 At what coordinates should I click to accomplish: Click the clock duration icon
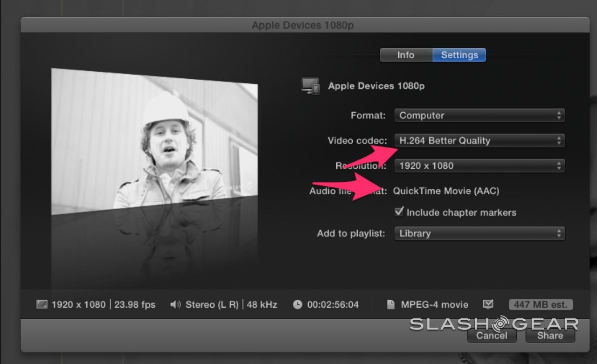pyautogui.click(x=298, y=305)
